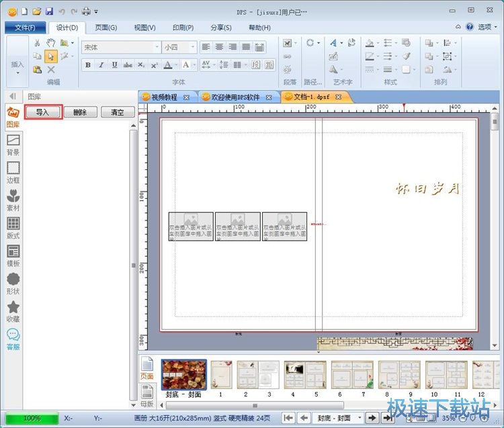Viewport: 504px width, 428px height.
Task: Click the 导入 import button
Action: coord(43,112)
